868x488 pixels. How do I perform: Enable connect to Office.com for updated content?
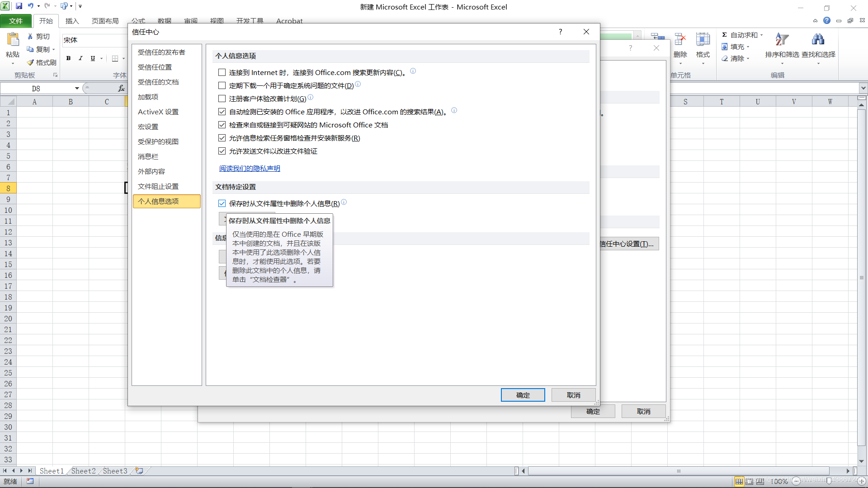point(222,72)
